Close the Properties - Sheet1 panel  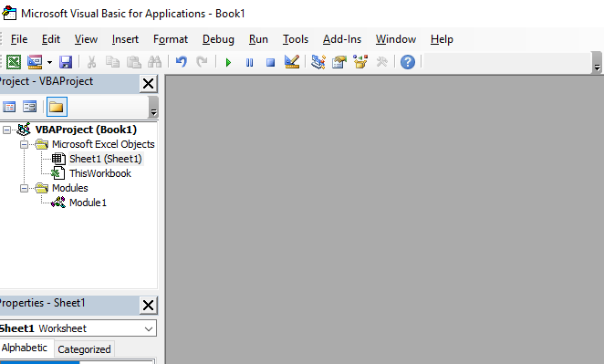point(149,306)
